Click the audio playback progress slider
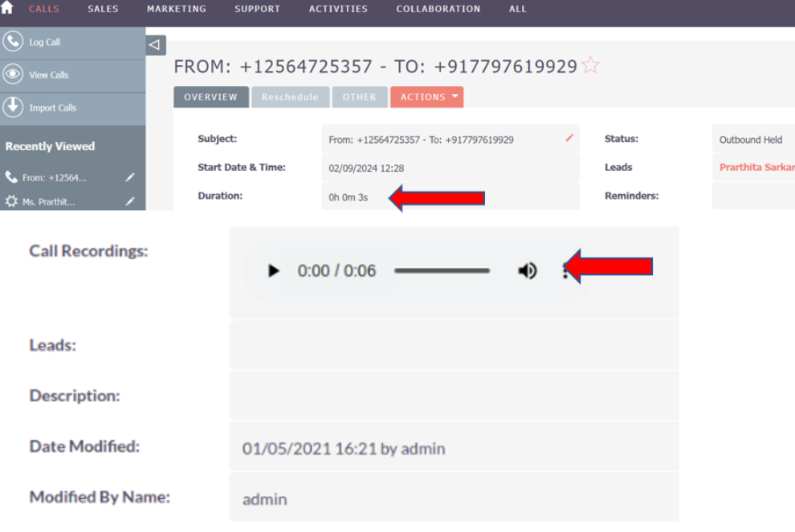Screen dimensions: 795x532 [442, 270]
